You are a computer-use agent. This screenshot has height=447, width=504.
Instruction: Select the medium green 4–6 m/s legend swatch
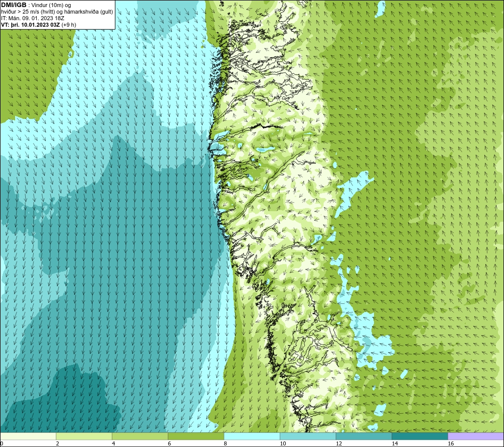(140, 436)
